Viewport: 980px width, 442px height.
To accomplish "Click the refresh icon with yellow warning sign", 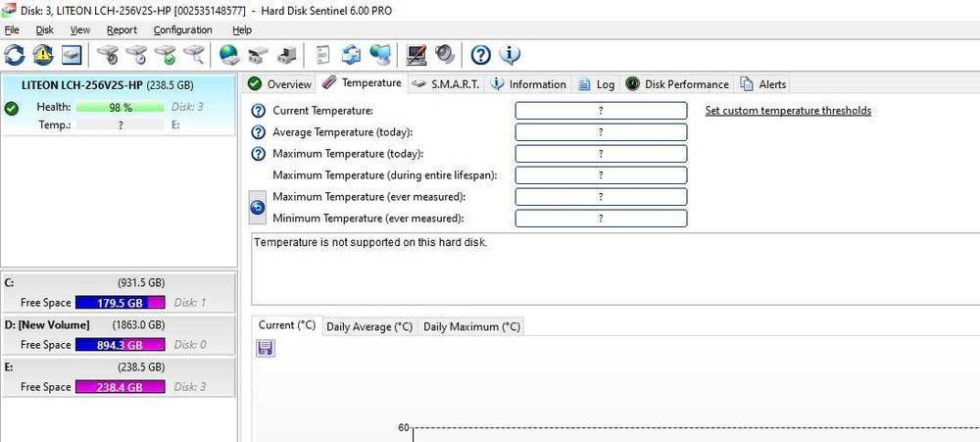I will pos(43,55).
